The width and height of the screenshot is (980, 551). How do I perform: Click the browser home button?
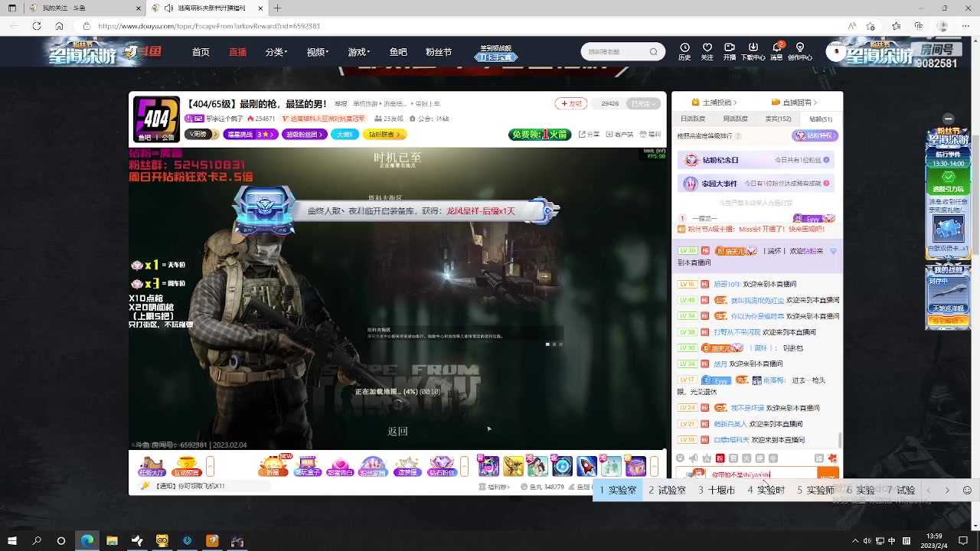click(59, 26)
